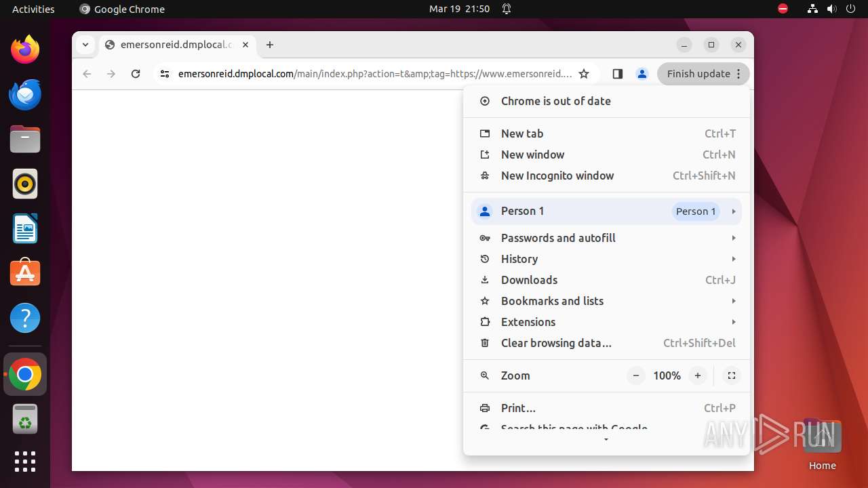868x488 pixels.
Task: Select Print from the menu
Action: point(607,408)
